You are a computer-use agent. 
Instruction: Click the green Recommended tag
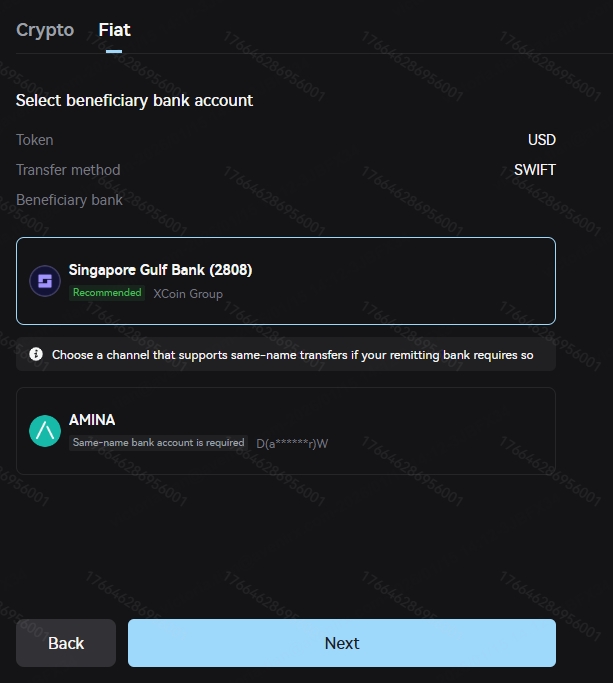pyautogui.click(x=107, y=293)
